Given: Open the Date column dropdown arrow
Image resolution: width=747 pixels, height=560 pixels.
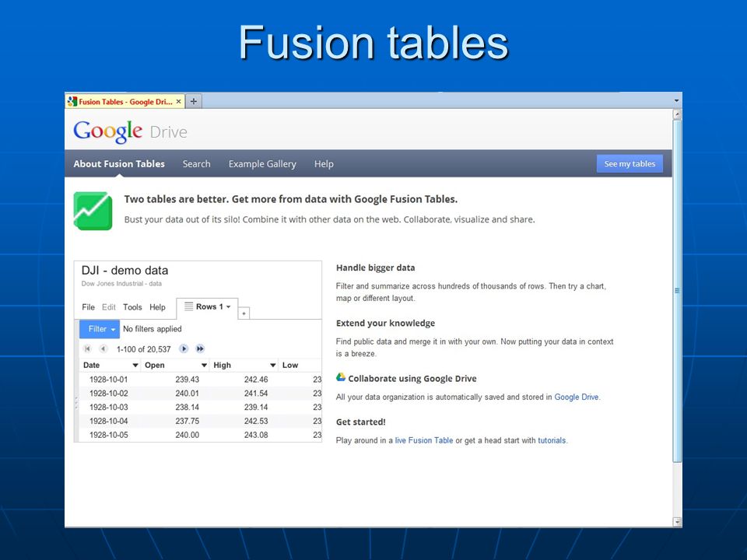Looking at the screenshot, I should pyautogui.click(x=135, y=366).
